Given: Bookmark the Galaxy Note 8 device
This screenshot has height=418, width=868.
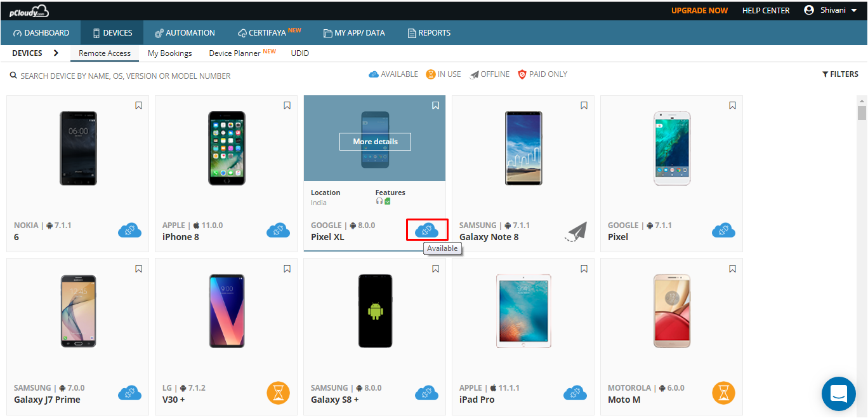Looking at the screenshot, I should pos(584,105).
